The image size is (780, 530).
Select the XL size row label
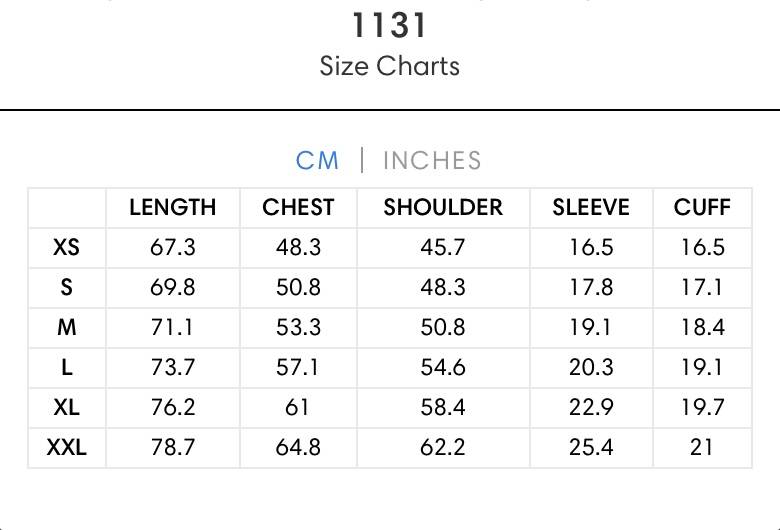(x=66, y=407)
